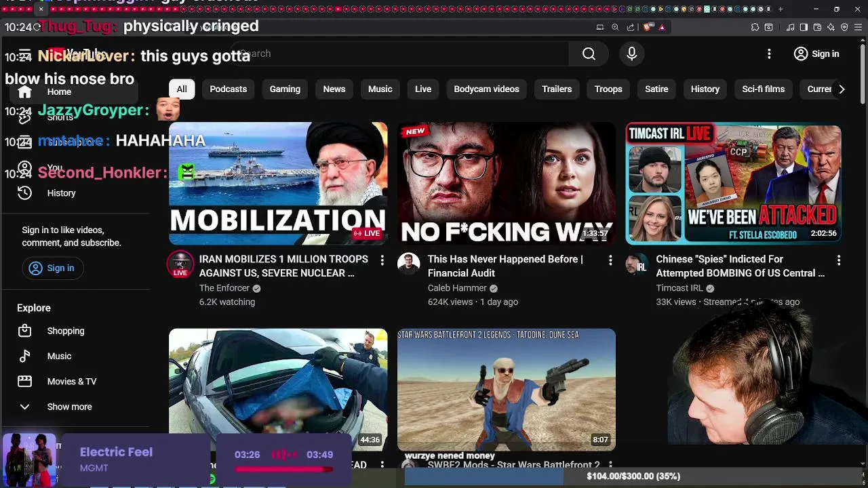Open Timcast IRL channel name link

coord(679,288)
